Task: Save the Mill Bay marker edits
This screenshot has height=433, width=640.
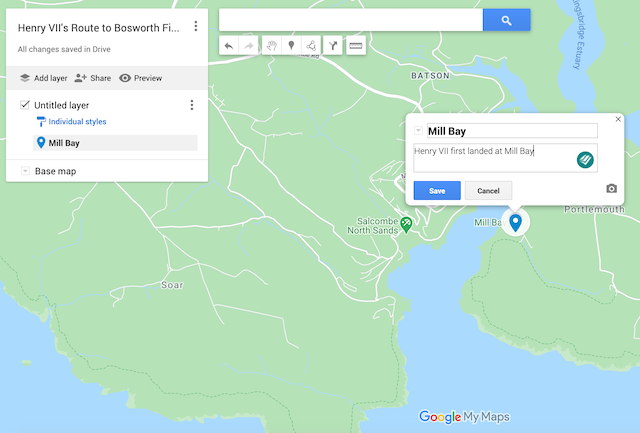Action: (437, 191)
